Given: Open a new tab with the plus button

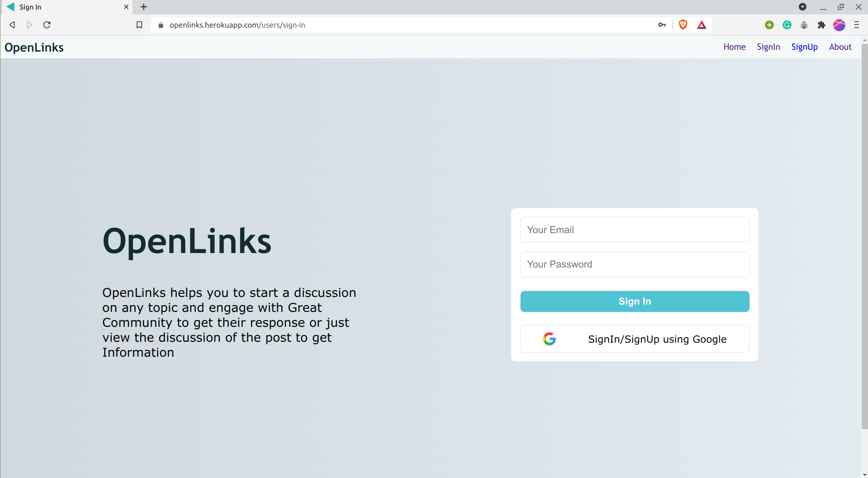Looking at the screenshot, I should pos(143,7).
